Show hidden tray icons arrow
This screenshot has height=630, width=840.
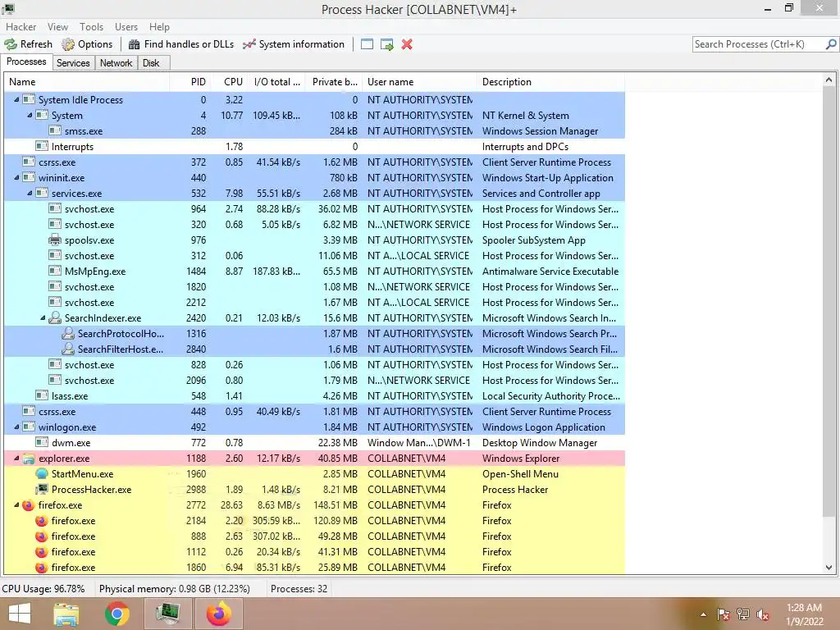coord(703,614)
